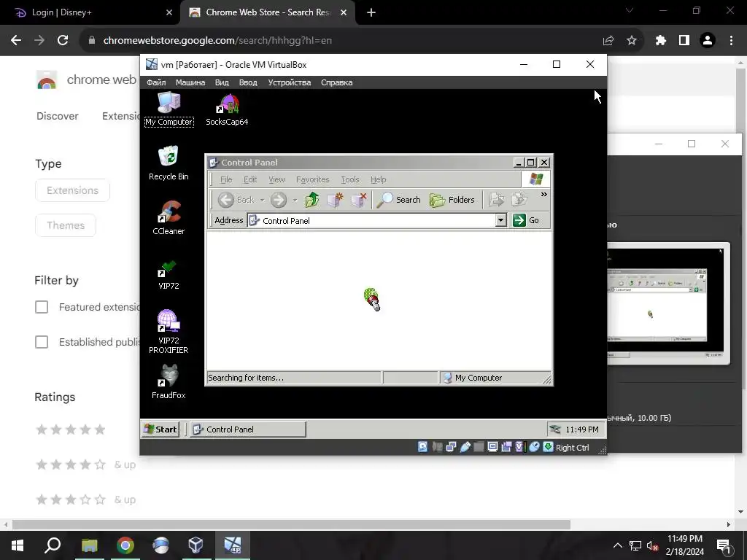This screenshot has height=560, width=747.
Task: Open Устройства menu in VirtualBox
Action: pyautogui.click(x=289, y=82)
